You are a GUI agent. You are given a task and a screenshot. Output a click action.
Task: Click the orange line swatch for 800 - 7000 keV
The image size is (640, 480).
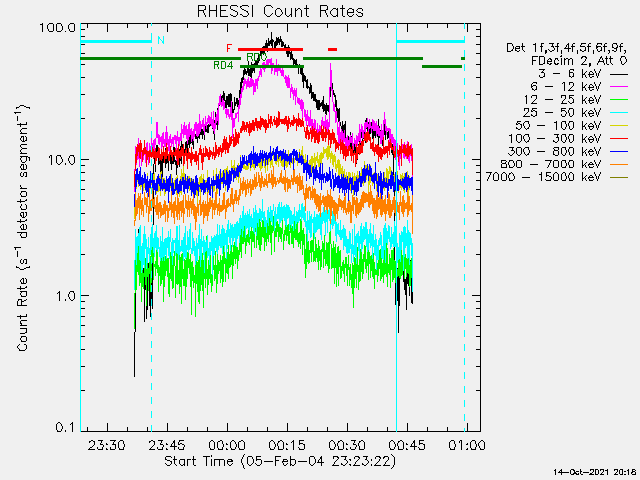(619, 164)
